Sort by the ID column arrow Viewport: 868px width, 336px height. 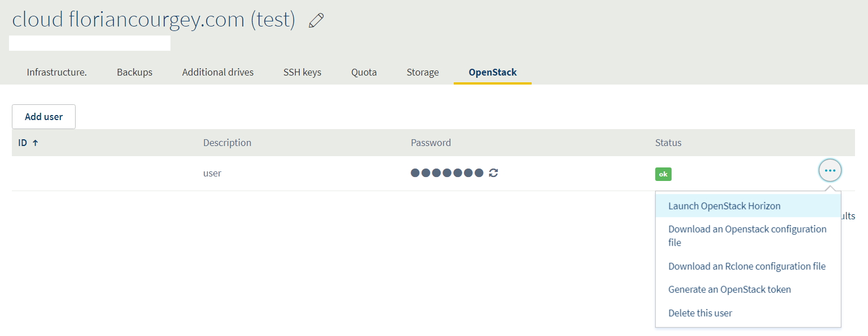(x=35, y=143)
